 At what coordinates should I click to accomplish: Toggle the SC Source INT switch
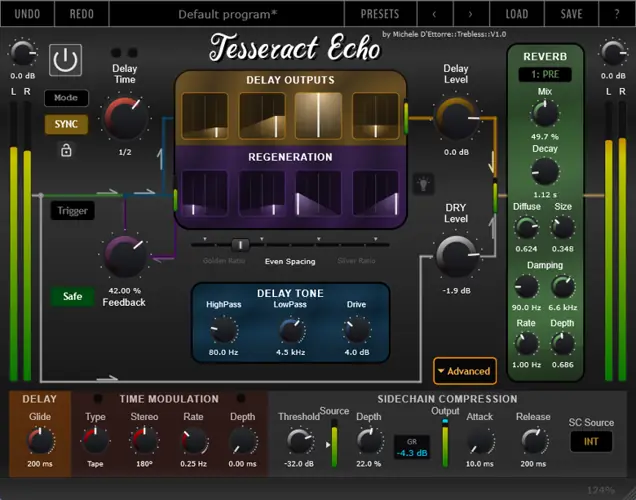click(x=591, y=442)
